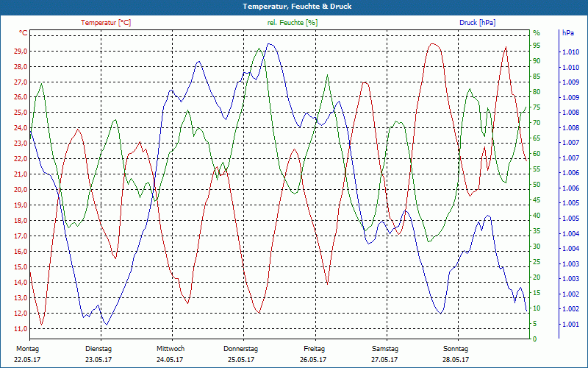The height and width of the screenshot is (368, 588).
Task: Select the blue 'Druck [hPa]' legend label
Action: coord(477,23)
